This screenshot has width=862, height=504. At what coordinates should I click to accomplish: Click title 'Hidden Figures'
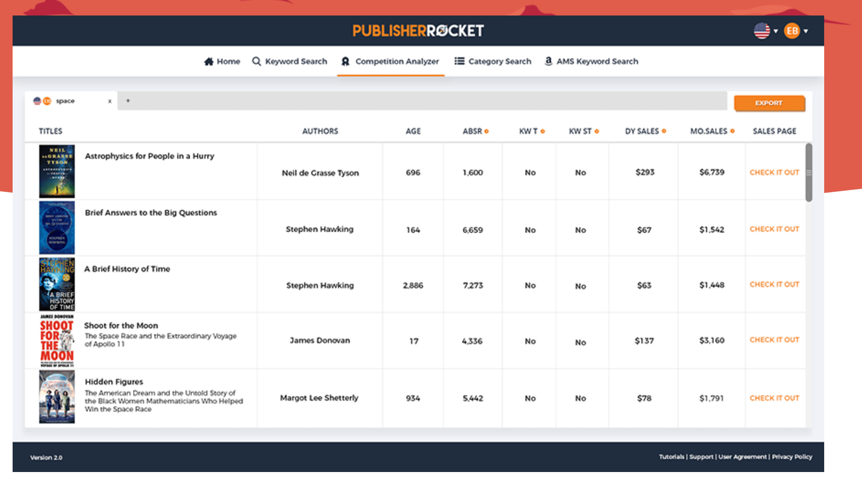114,382
